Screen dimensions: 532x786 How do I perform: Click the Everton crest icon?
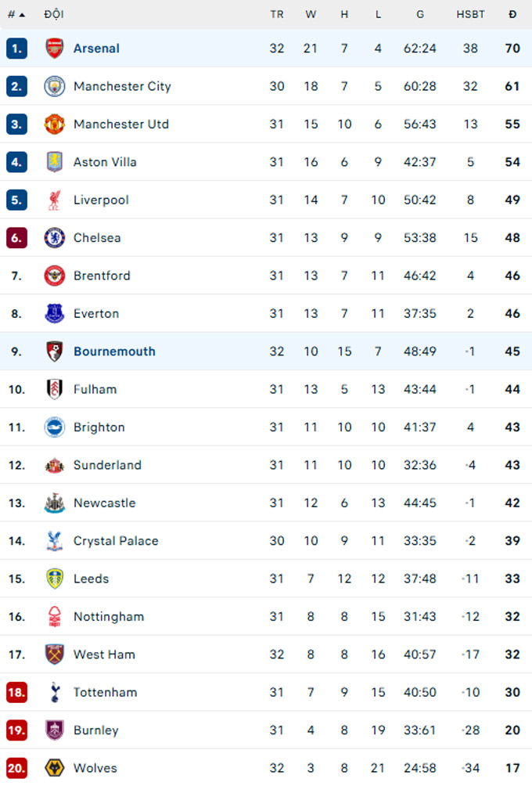[54, 314]
